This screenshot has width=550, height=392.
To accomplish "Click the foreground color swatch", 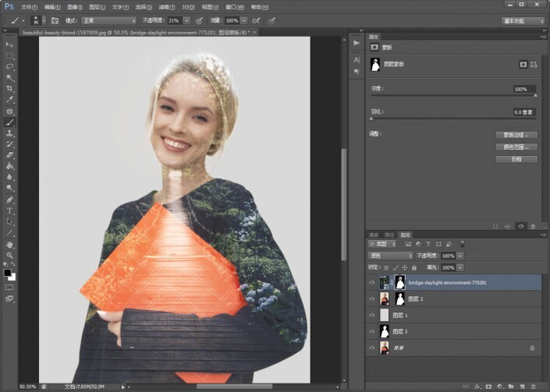I will coord(9,273).
